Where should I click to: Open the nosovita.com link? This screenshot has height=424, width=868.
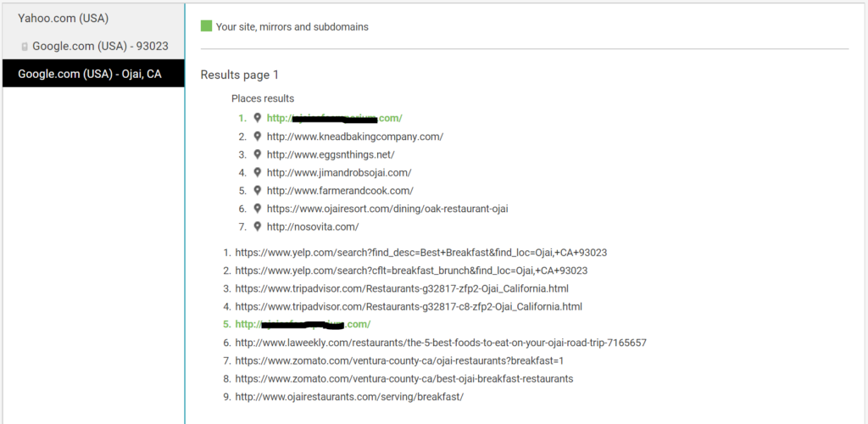313,226
